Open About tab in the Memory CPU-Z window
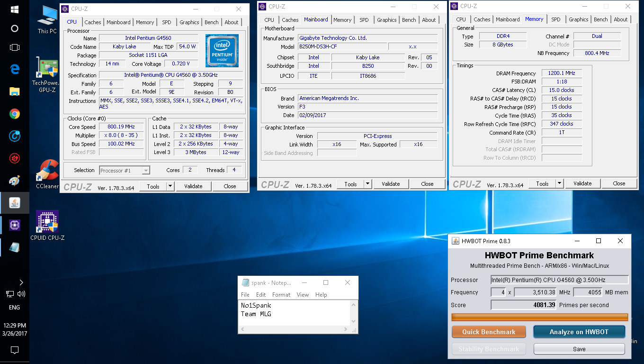This screenshot has height=364, width=644. coord(621,19)
